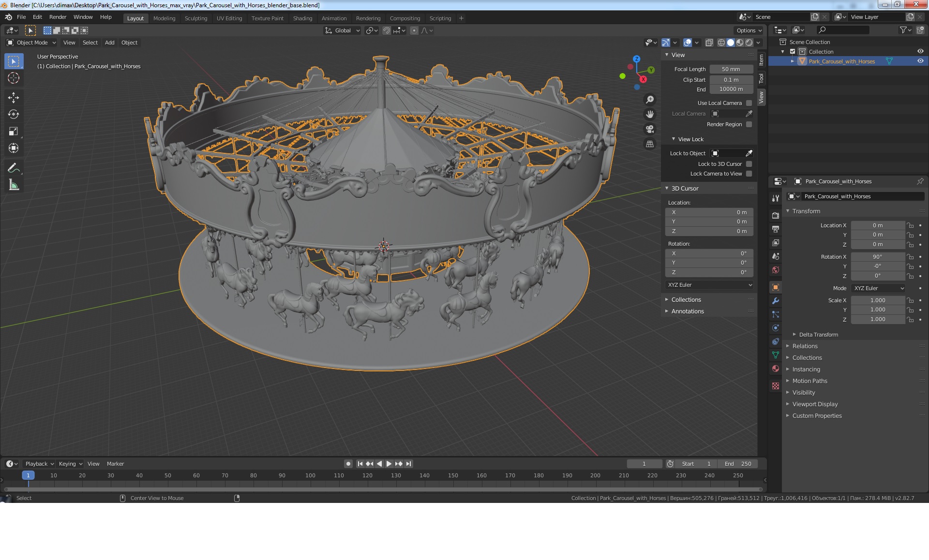Viewport: 929px width, 560px height.
Task: Toggle X-ray display icon
Action: click(x=709, y=43)
